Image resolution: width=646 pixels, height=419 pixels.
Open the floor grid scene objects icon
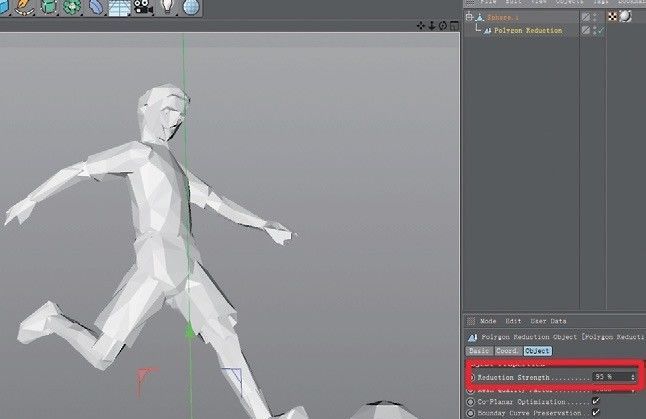pyautogui.click(x=119, y=9)
